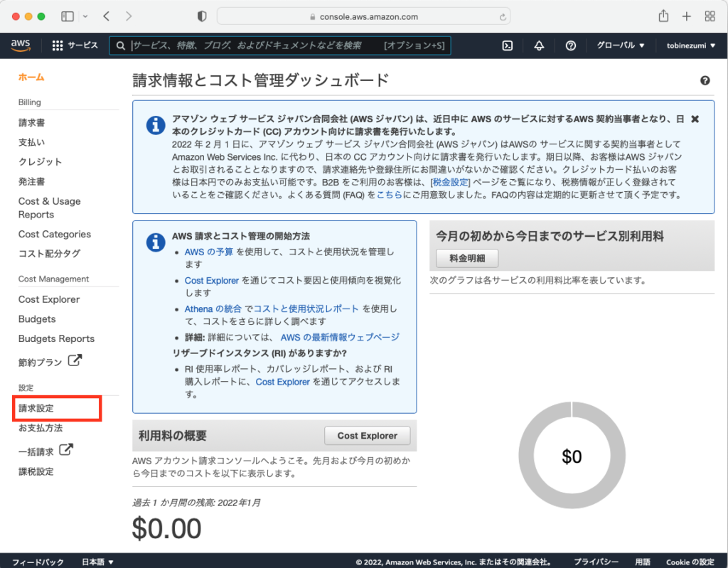This screenshot has width=728, height=568.
Task: Launch AWS CloudShell terminal icon
Action: 508,45
